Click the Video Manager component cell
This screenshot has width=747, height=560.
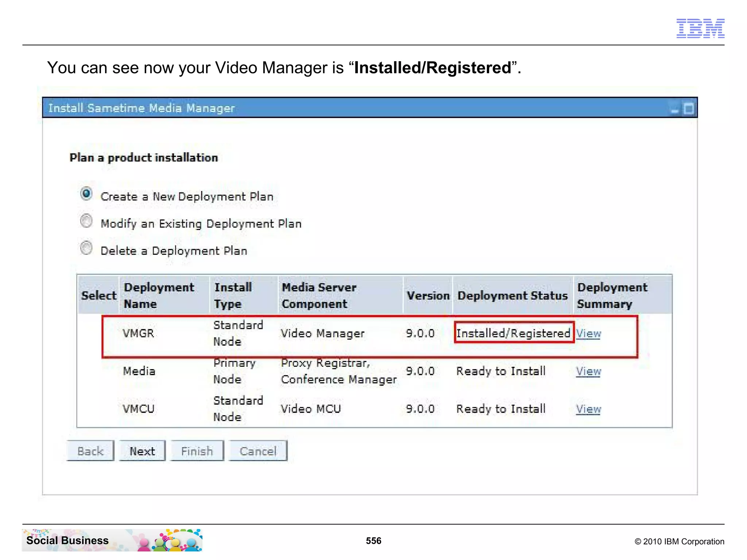(322, 333)
